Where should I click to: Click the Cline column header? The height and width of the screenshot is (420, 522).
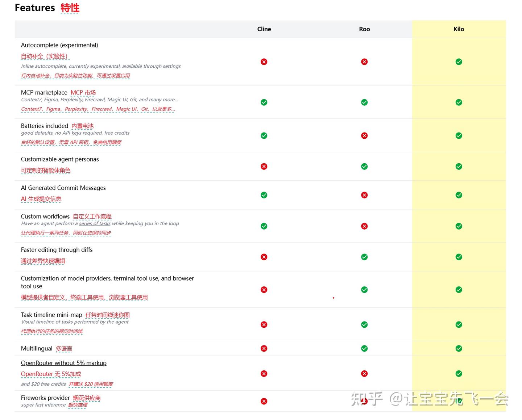pyautogui.click(x=264, y=29)
